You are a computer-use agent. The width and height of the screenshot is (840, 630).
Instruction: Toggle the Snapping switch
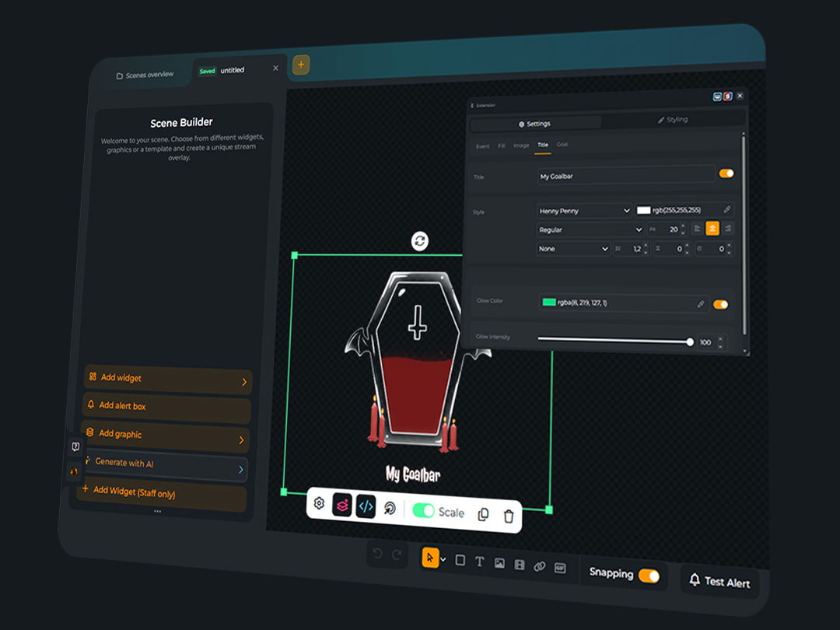648,576
